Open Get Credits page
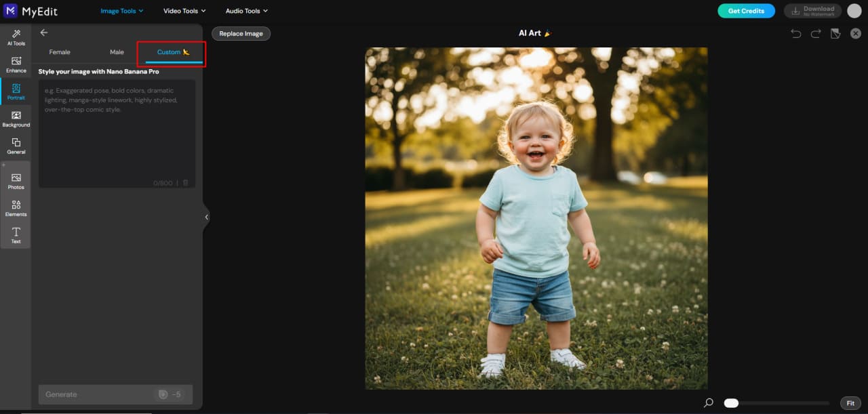This screenshot has height=414, width=868. (x=746, y=11)
